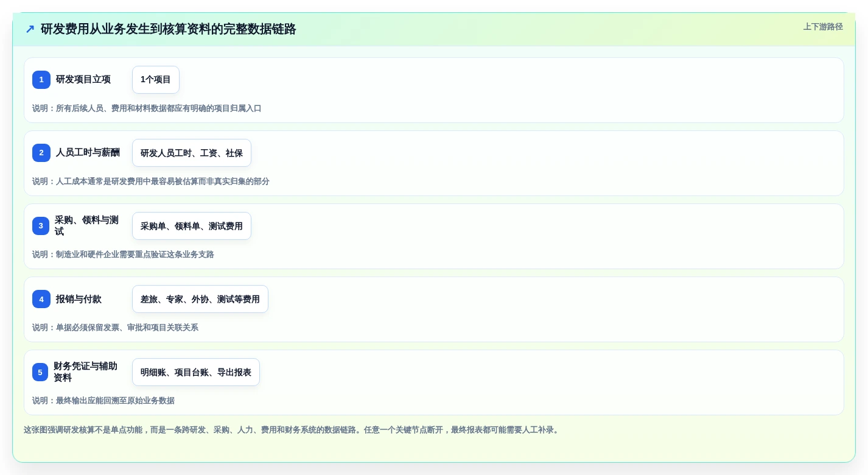Click note about 人工成本 being estimated
This screenshot has height=475, width=868.
pyautogui.click(x=151, y=181)
